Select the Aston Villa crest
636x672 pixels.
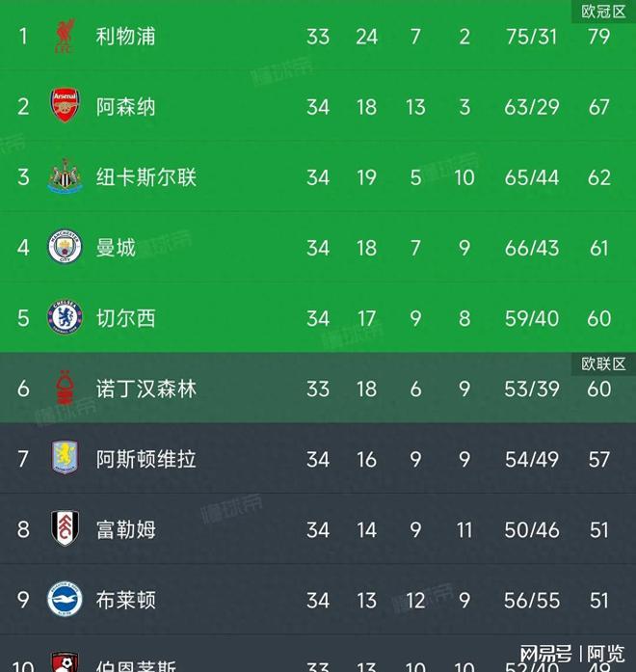pos(65,458)
